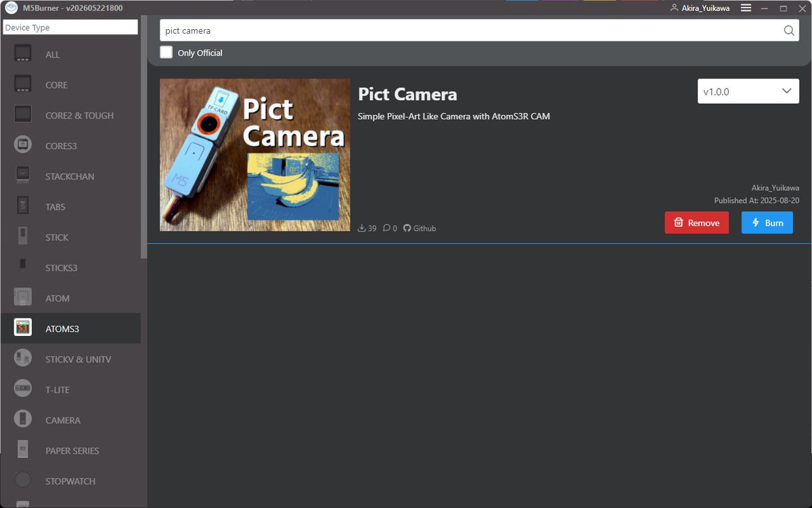
Task: Click the Akira_Yuikawa author name on card
Action: pos(775,188)
